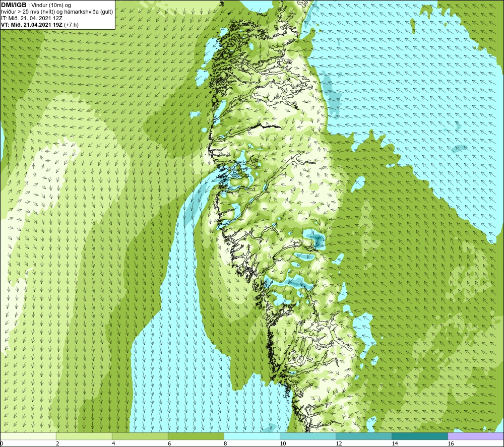Click the scale label '6'
Image resolution: width=504 pixels, height=447 pixels.
click(169, 444)
